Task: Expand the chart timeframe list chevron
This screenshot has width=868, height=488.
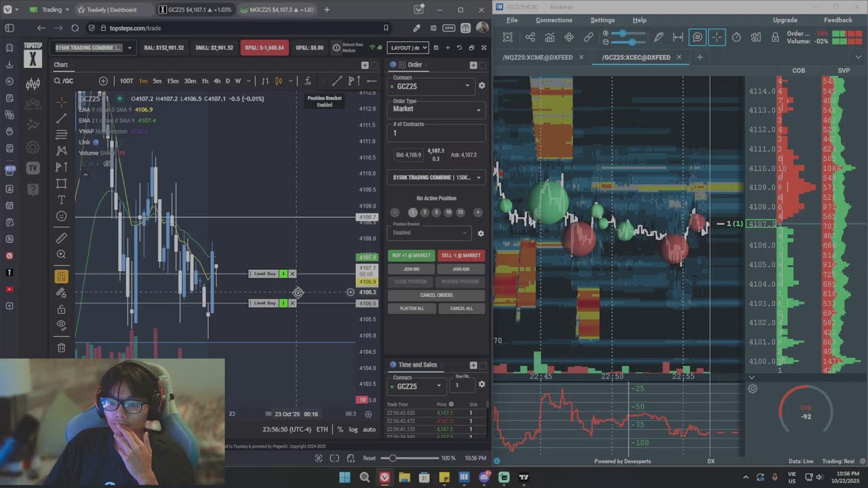Action: pyautogui.click(x=248, y=81)
